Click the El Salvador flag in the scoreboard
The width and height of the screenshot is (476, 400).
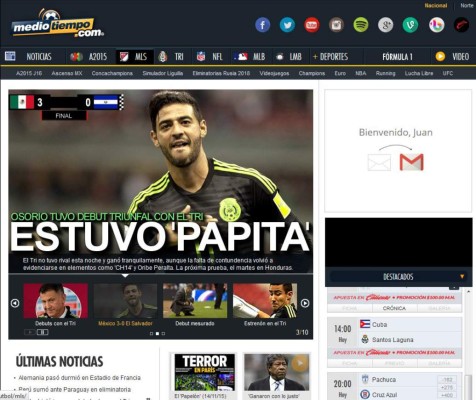tap(106, 102)
